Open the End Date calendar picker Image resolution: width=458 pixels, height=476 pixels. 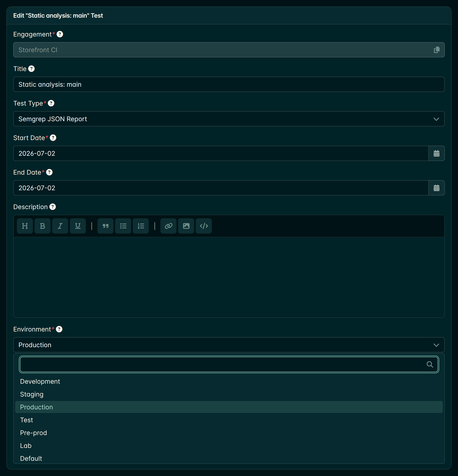coord(436,188)
